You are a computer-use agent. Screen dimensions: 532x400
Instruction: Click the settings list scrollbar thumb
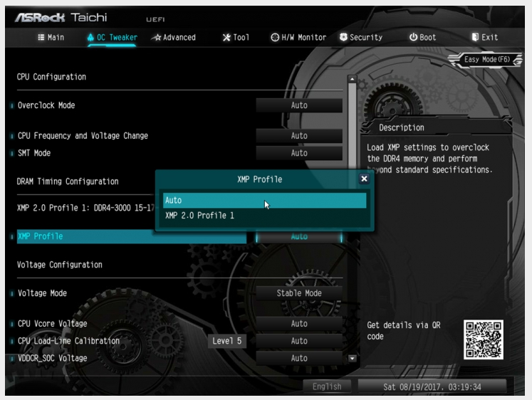click(353, 125)
